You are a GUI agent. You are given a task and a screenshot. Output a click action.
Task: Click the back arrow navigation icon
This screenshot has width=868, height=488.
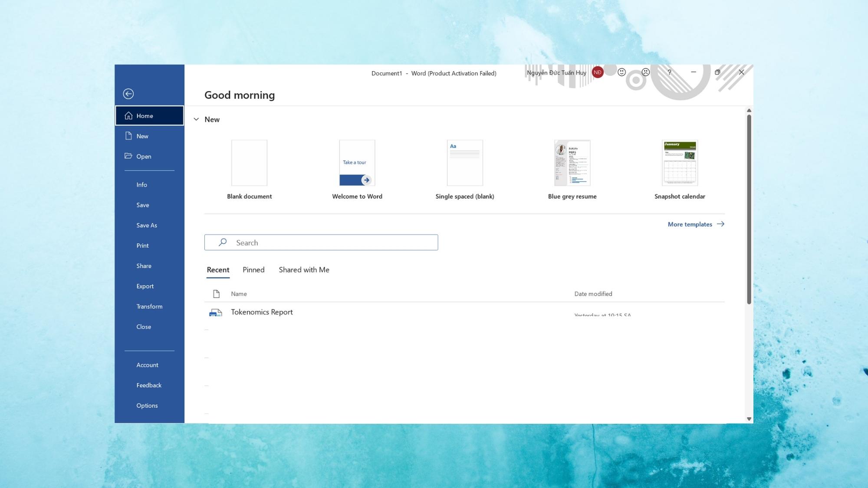(128, 94)
